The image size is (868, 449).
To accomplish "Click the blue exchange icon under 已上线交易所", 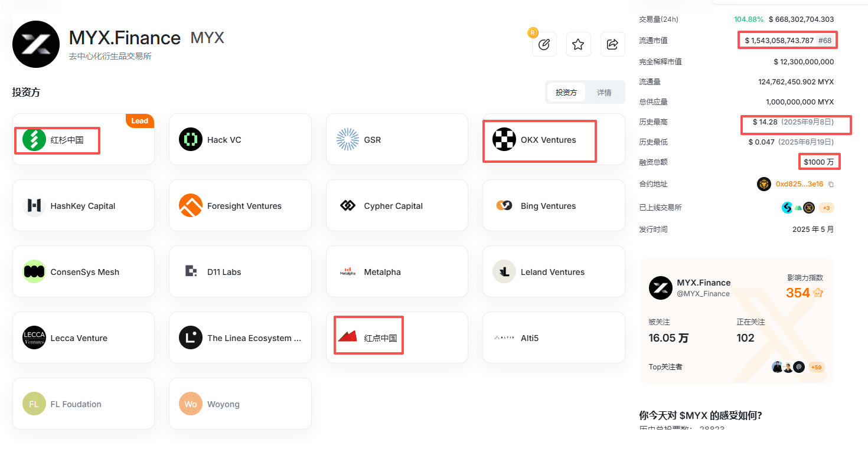I will click(x=787, y=208).
